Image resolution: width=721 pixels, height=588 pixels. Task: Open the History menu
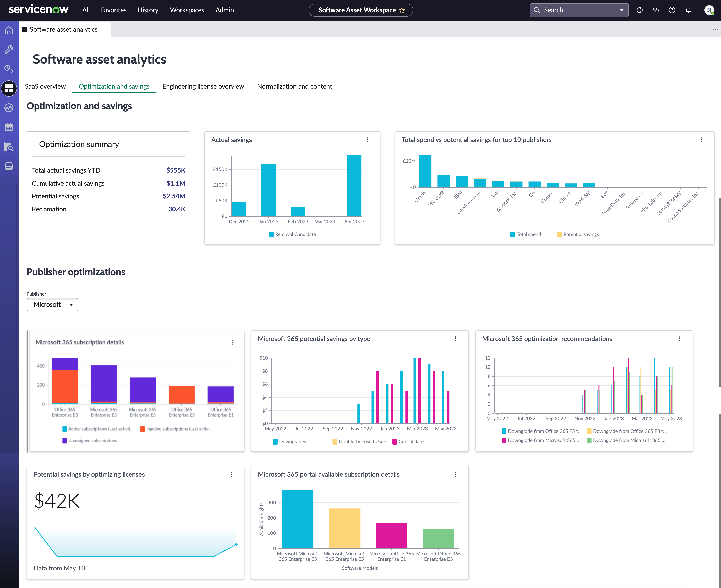[x=148, y=10]
